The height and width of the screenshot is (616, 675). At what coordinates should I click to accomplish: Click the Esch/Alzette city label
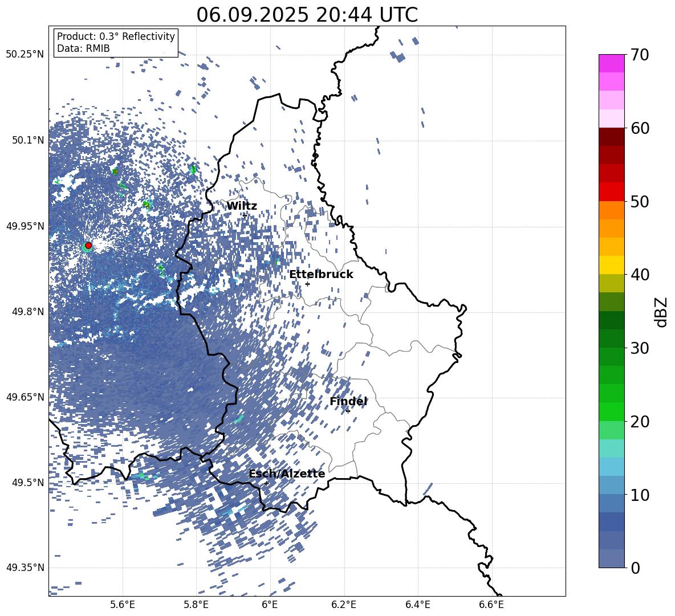point(287,474)
